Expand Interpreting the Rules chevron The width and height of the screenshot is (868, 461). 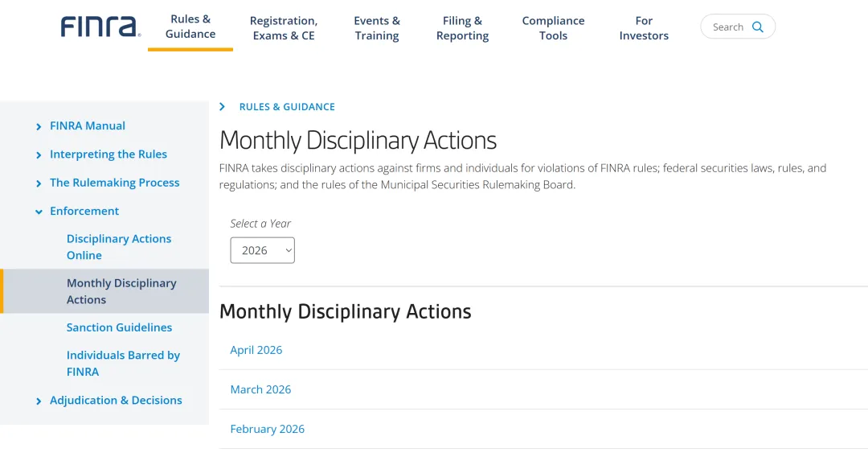coord(39,155)
